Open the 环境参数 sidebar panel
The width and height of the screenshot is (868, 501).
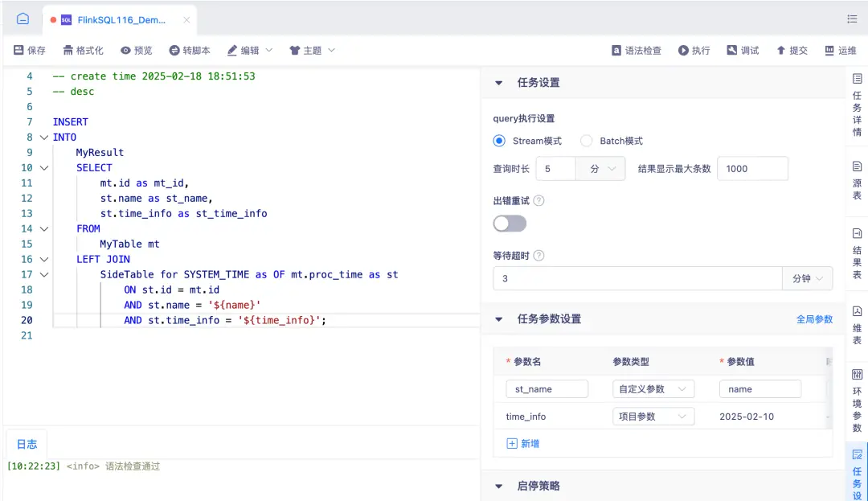click(x=857, y=400)
